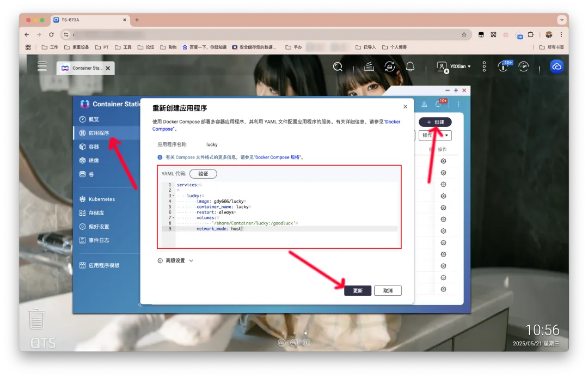Click the blue myQNAPcloud icon

coord(556,66)
